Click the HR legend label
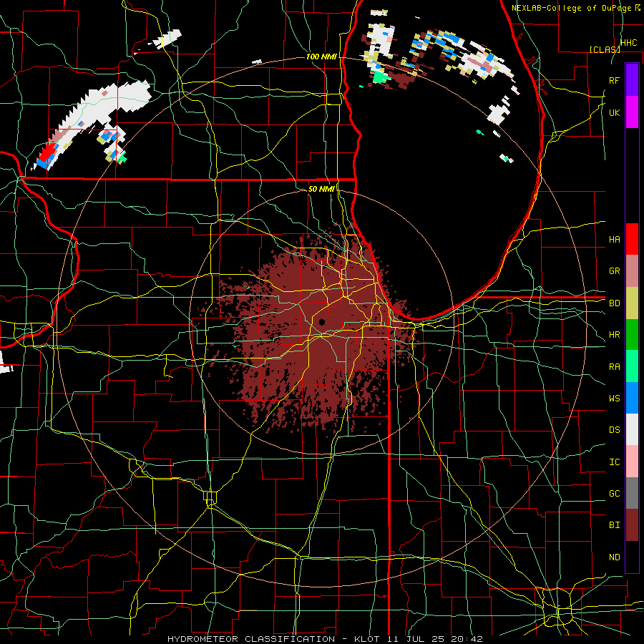This screenshot has width=644, height=644. click(614, 335)
